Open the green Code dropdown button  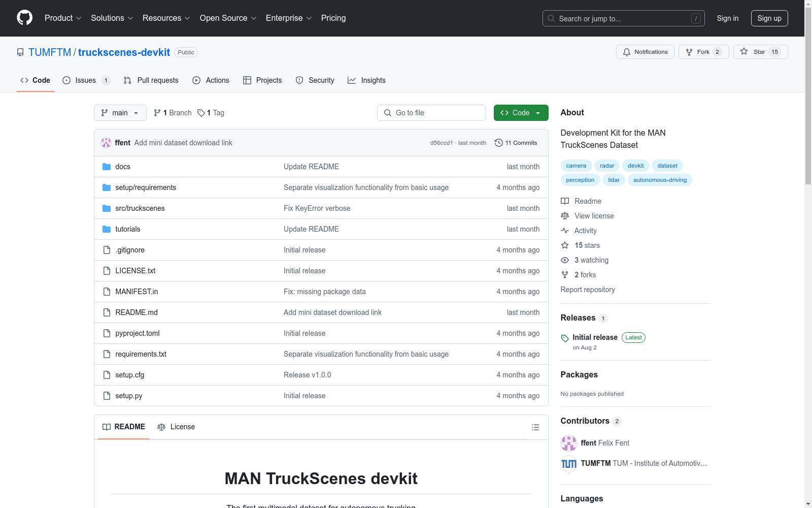point(521,113)
